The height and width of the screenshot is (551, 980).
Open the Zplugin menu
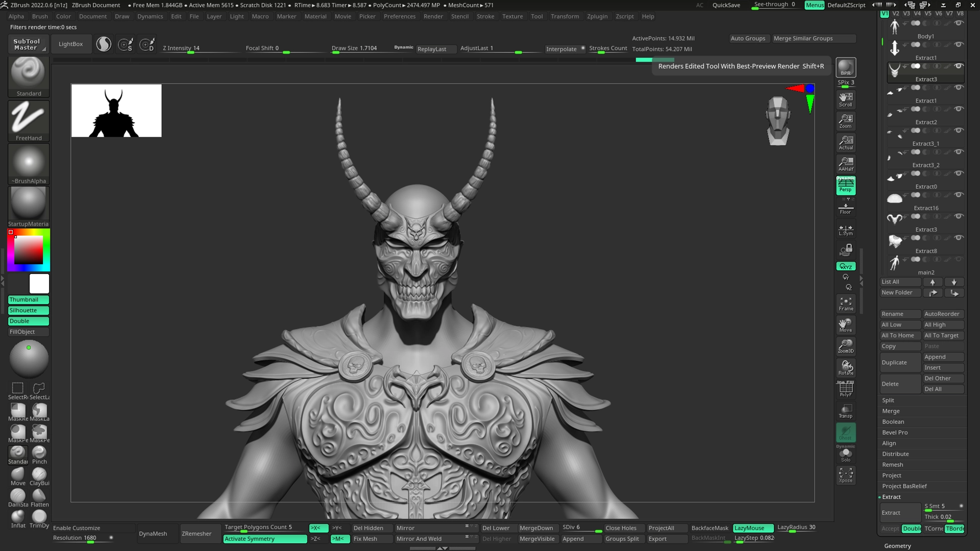(597, 16)
